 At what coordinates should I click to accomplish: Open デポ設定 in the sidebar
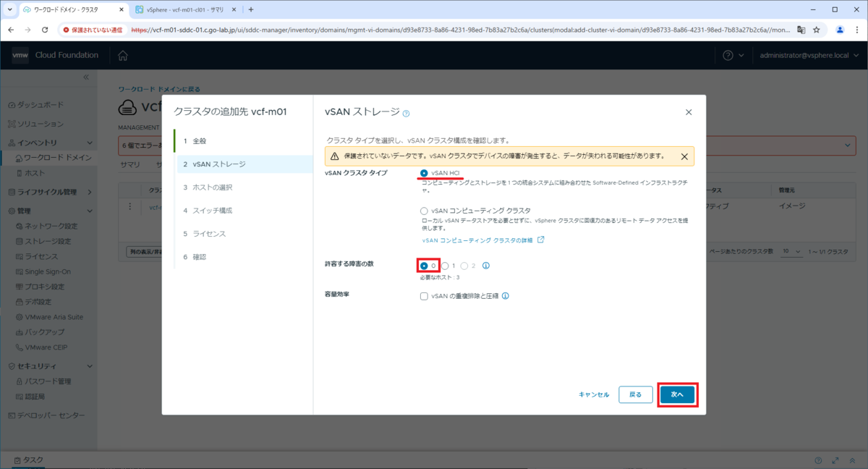point(33,302)
